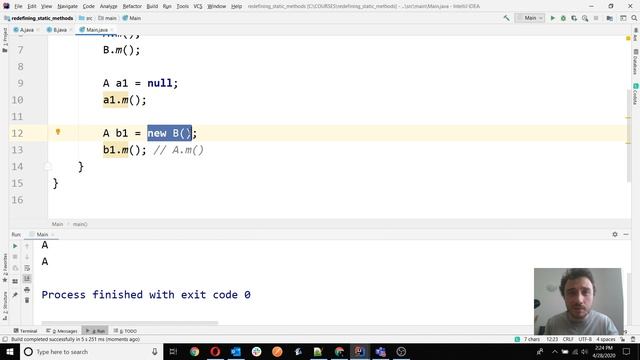This screenshot has width=640, height=360.
Task: Clear console with the trash icon
Action: click(x=27, y=300)
